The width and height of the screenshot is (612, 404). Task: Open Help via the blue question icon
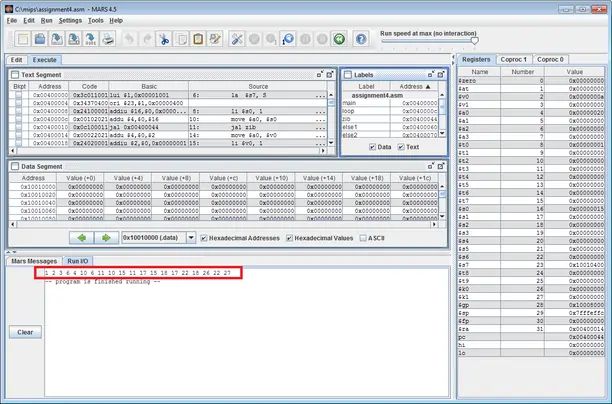(x=361, y=39)
